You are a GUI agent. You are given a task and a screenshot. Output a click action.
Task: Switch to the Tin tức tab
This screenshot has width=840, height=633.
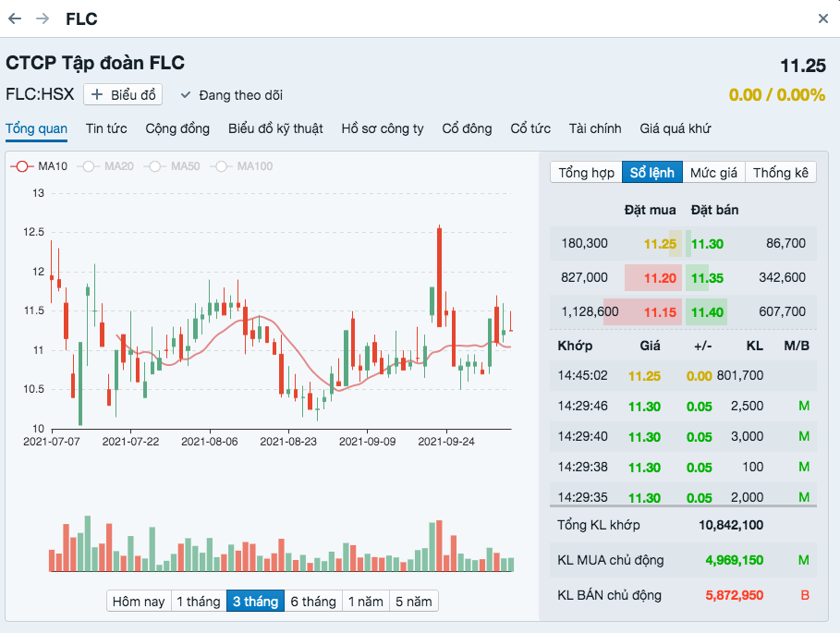(106, 128)
